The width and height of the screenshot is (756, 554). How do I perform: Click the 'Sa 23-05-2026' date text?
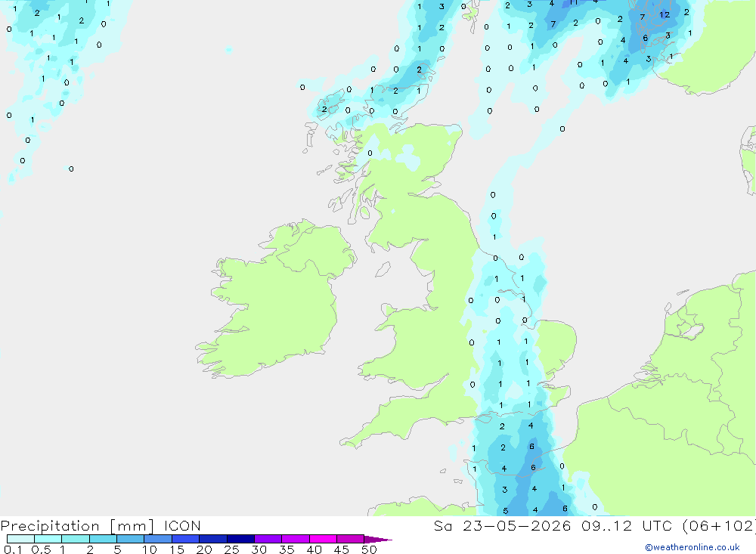[x=502, y=525]
